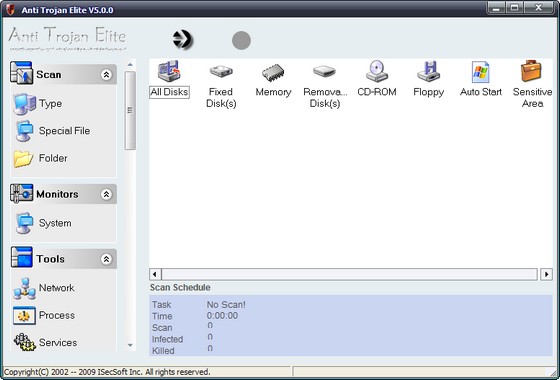This screenshot has width=560, height=380.
Task: Collapse the Monitors section chevron
Action: click(106, 194)
